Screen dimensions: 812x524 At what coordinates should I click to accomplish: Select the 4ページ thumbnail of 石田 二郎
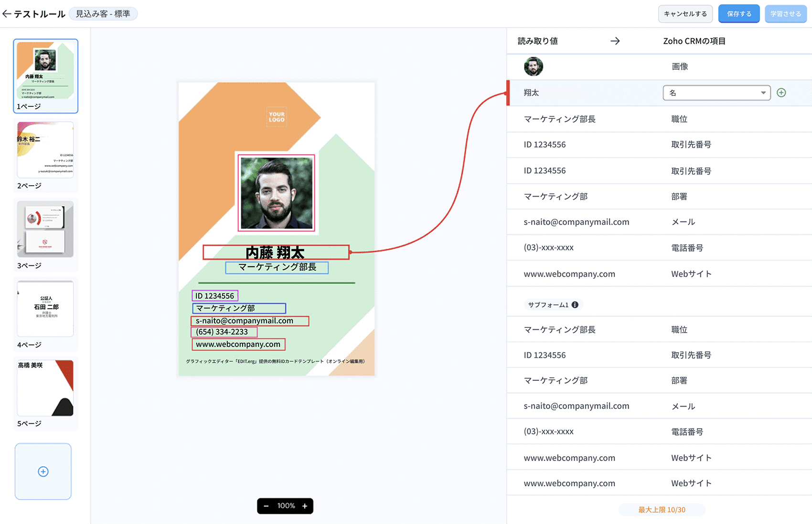coord(45,314)
